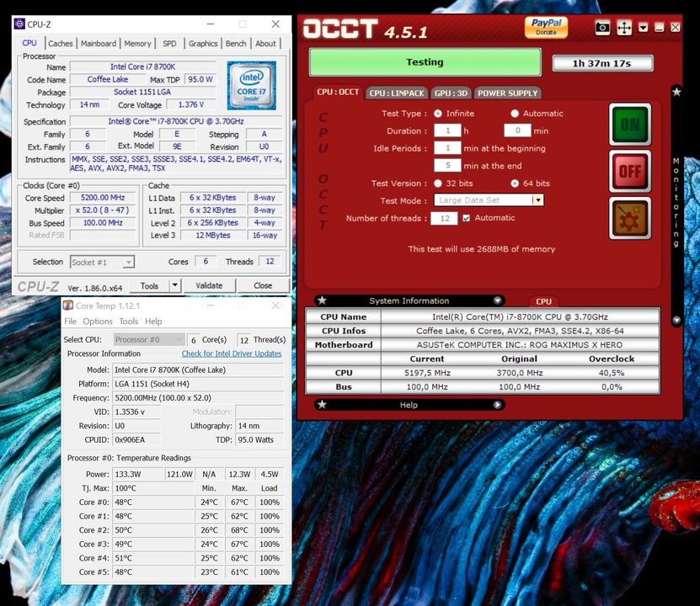Click the idle minutes at the end field
Screen dimensions: 700x606
447,166
